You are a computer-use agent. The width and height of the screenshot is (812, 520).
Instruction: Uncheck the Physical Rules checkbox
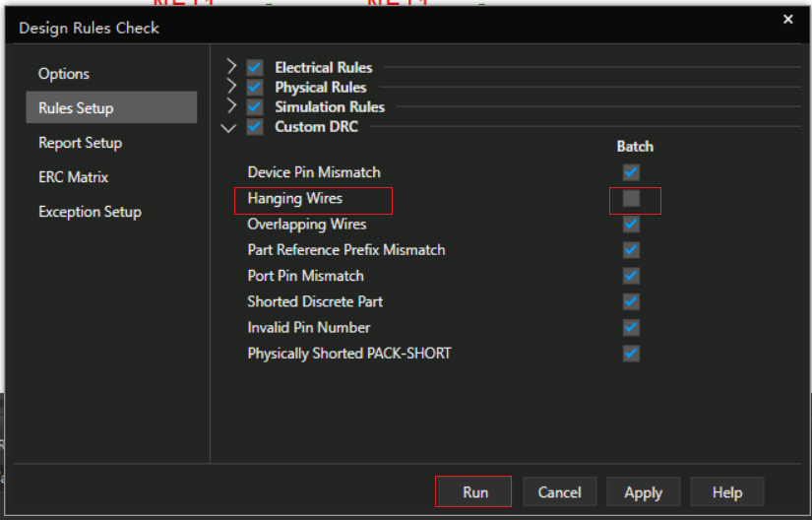(x=255, y=87)
